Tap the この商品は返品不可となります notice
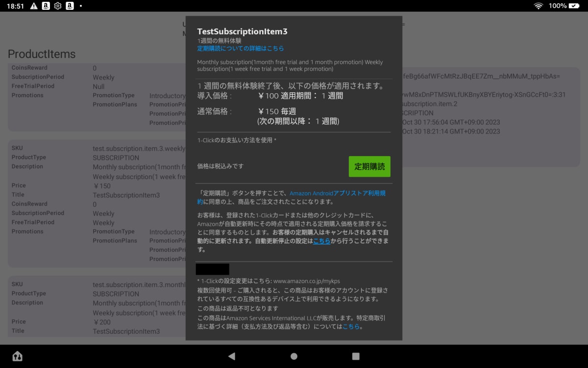The height and width of the screenshot is (368, 588). pyautogui.click(x=238, y=308)
